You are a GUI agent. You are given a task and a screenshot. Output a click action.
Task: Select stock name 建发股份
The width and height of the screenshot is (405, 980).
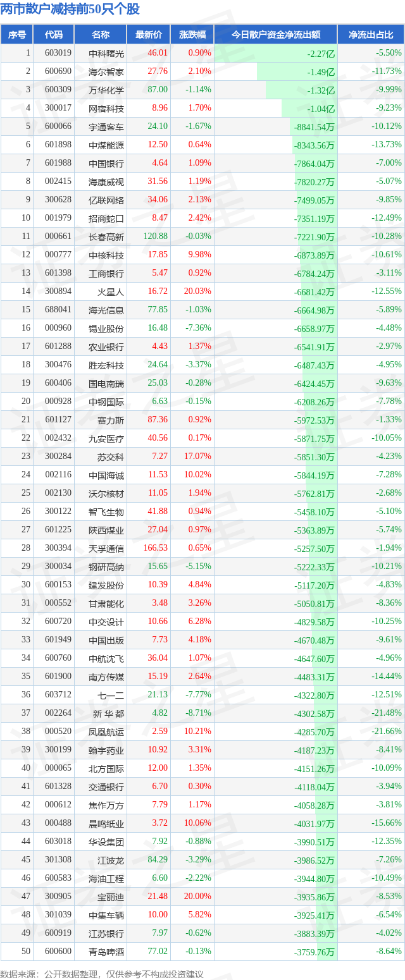pos(106,585)
